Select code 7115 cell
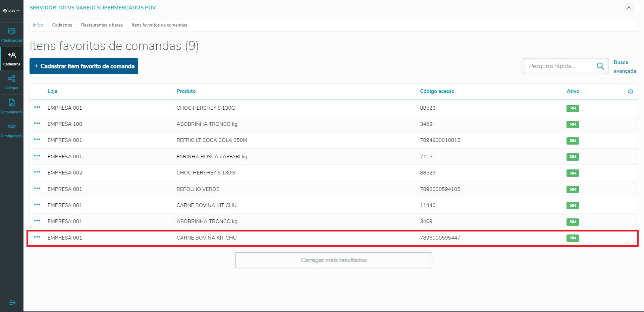 pos(426,157)
